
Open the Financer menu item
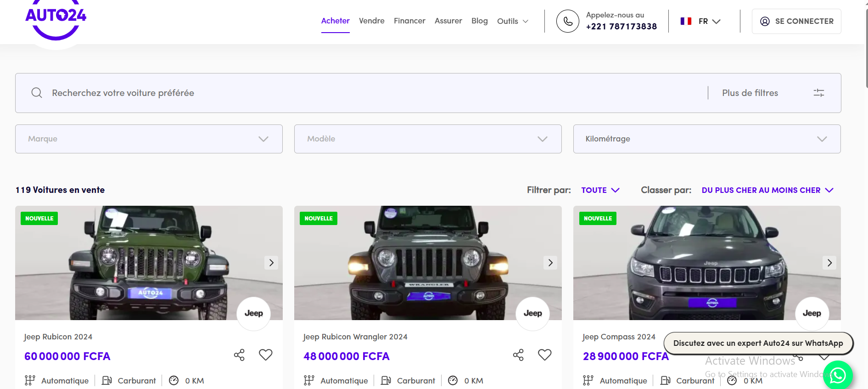(x=409, y=21)
